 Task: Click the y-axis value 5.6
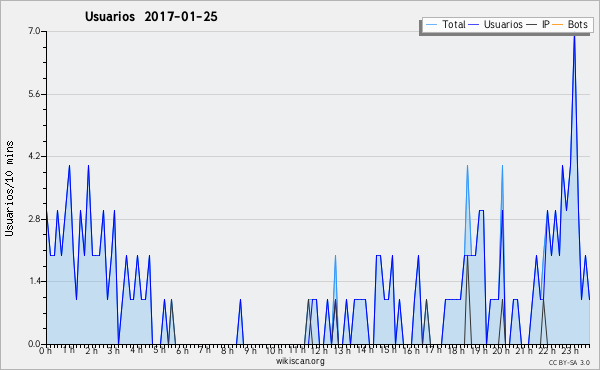(34, 94)
